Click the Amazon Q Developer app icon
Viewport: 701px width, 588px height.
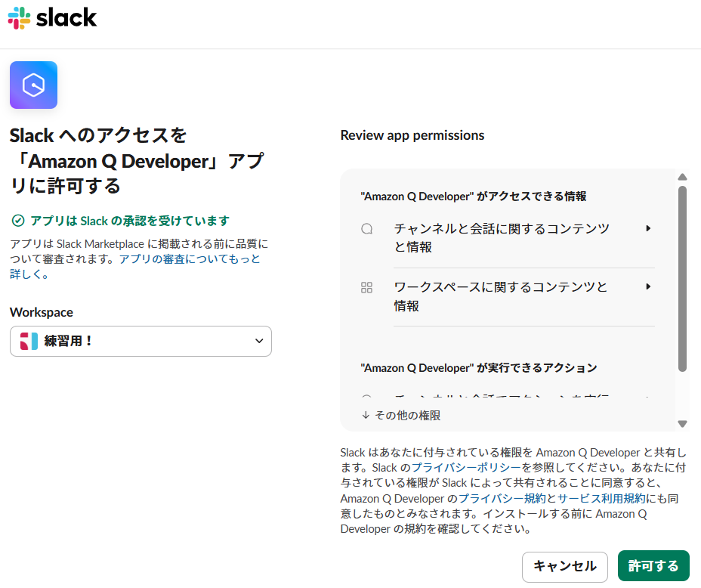33,85
